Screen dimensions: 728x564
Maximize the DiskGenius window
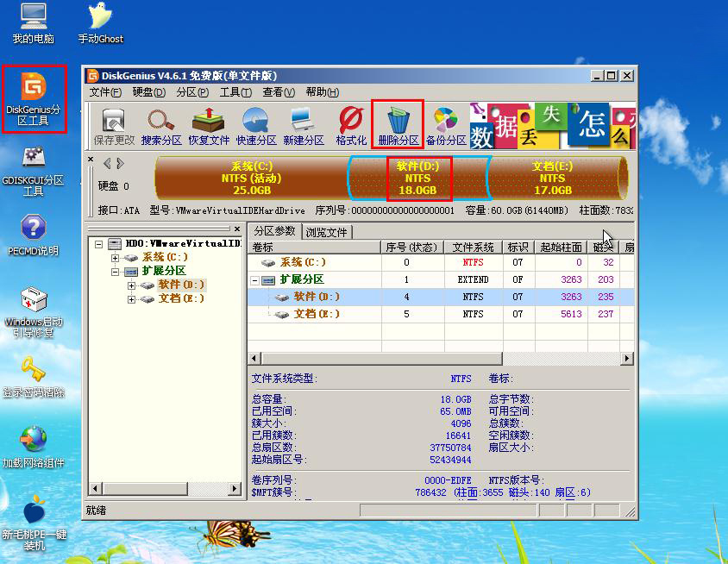click(x=612, y=76)
